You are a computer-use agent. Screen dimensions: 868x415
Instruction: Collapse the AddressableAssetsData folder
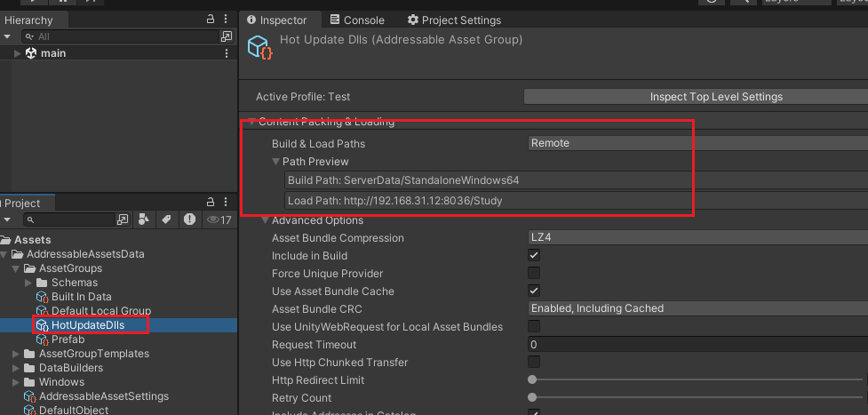click(x=5, y=254)
